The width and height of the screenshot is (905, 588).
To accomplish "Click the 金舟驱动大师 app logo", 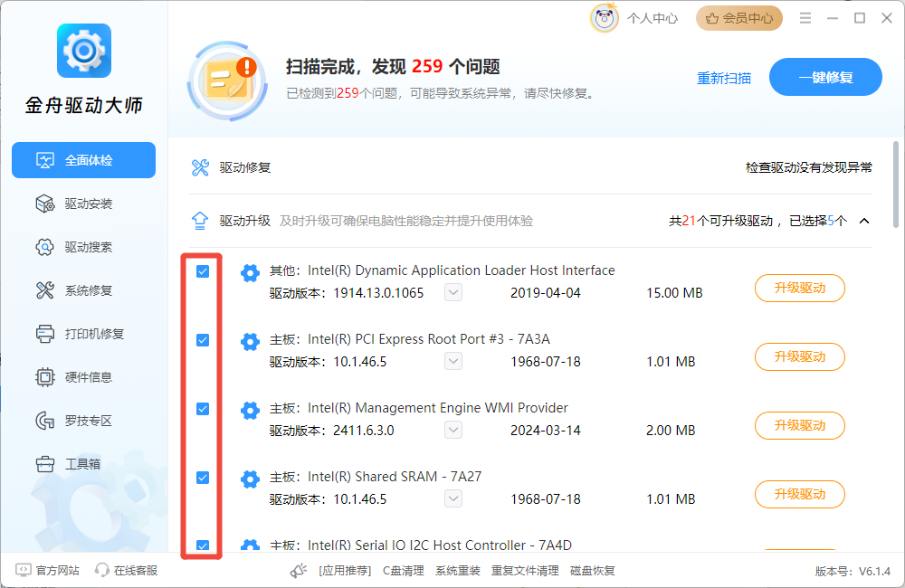I will click(x=84, y=51).
